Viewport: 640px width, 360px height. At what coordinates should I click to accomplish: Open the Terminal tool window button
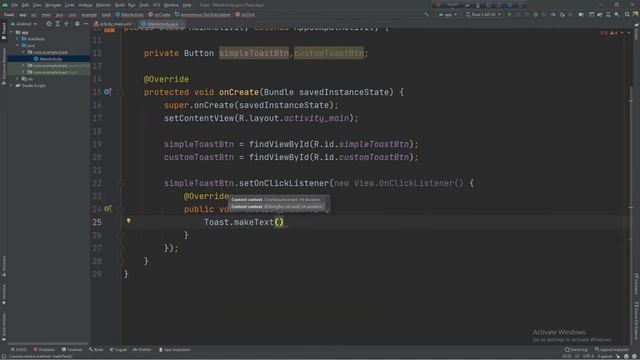[x=72, y=350]
